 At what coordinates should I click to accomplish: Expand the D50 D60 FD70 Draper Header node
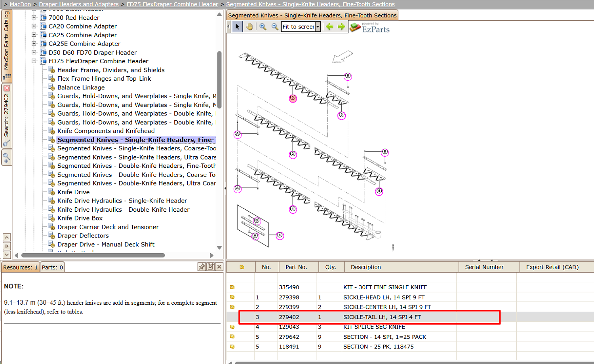click(34, 52)
